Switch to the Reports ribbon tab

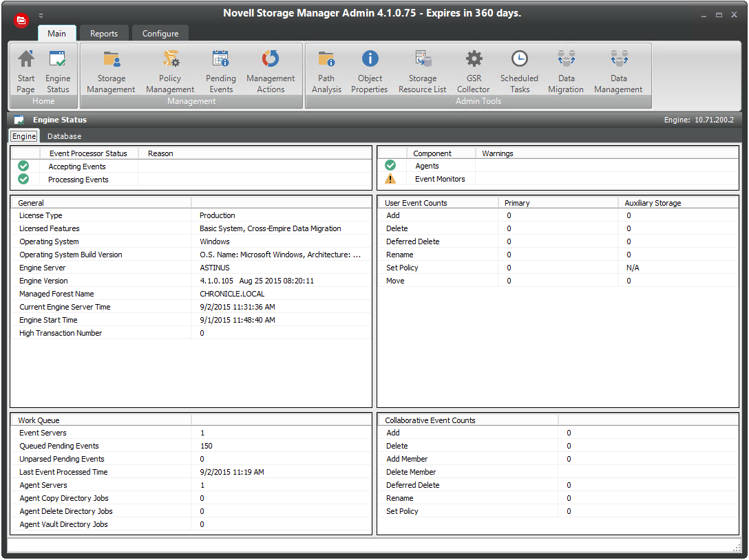104,33
